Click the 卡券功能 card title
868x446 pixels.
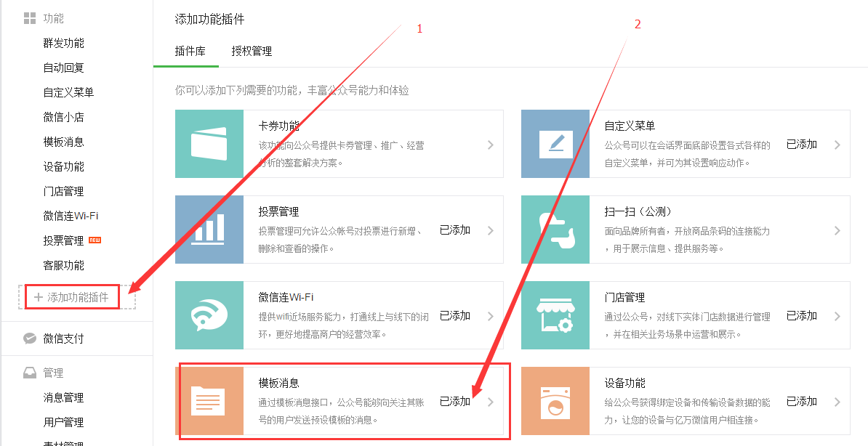pos(279,126)
